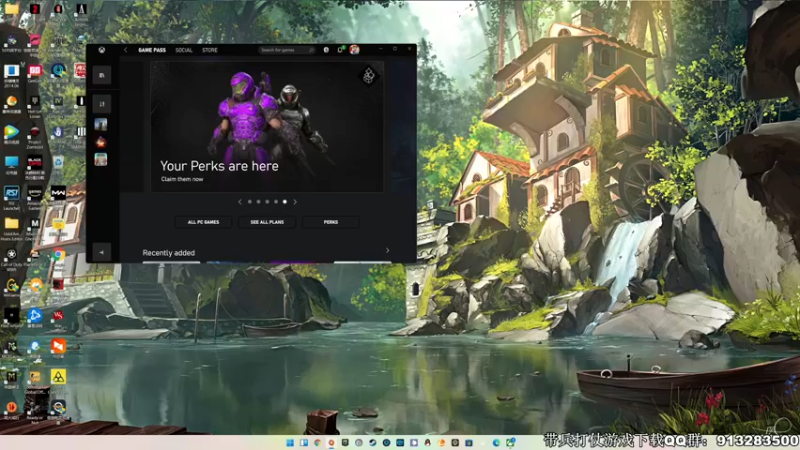Click the sort icon in the Xbox sidebar
The width and height of the screenshot is (800, 450).
point(102,104)
